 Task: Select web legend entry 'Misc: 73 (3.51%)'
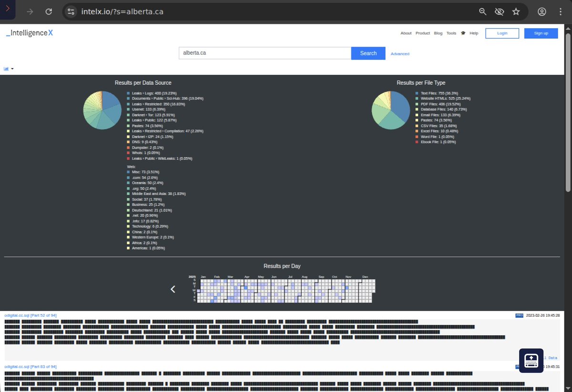point(145,171)
